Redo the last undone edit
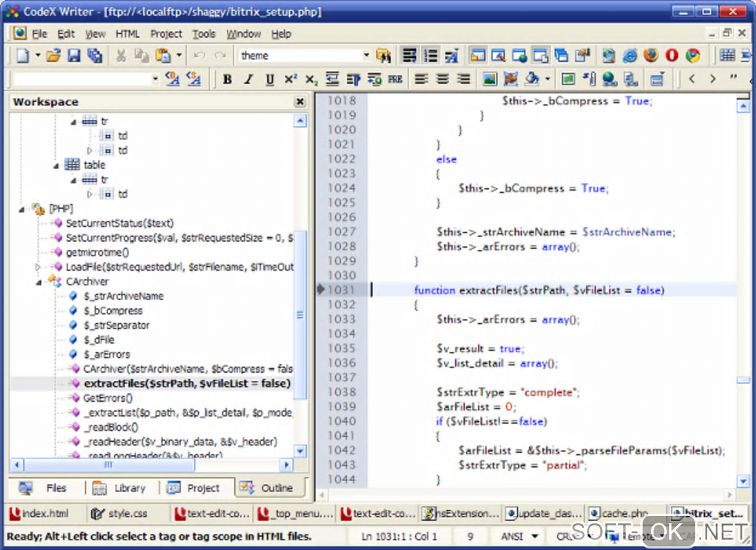 (220, 56)
